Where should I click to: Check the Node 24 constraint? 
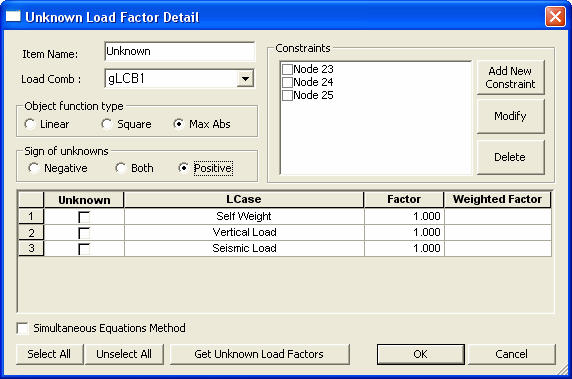(x=287, y=82)
